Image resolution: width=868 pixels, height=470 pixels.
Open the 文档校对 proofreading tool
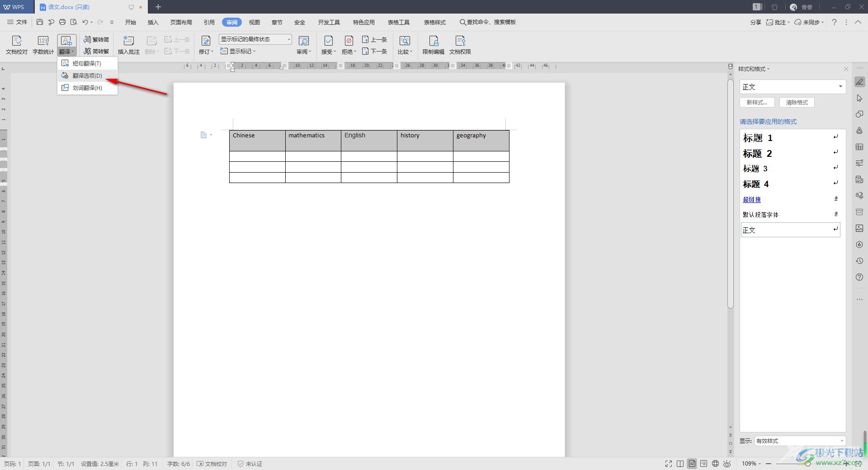pos(17,45)
